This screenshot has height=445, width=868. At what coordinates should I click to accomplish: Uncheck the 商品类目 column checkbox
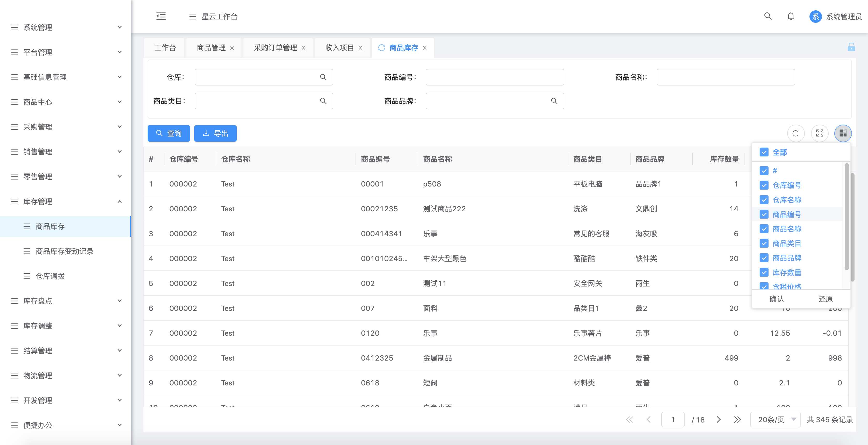[x=764, y=243]
